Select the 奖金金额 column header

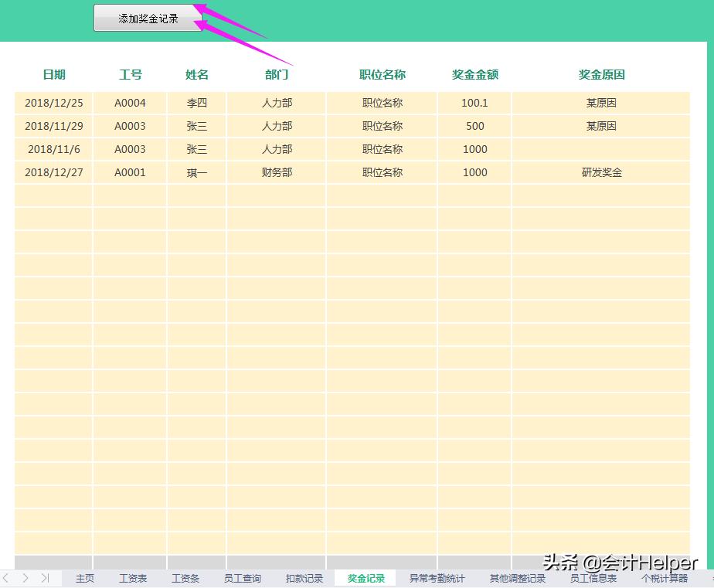click(x=474, y=75)
